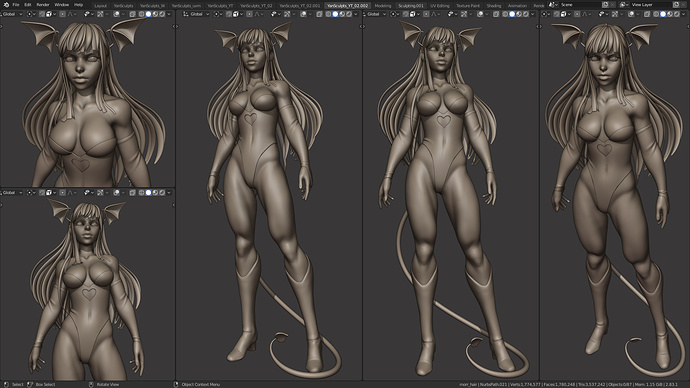The width and height of the screenshot is (690, 388).
Task: Open object visibility eye dropdown in top-left viewport
Action: point(89,14)
